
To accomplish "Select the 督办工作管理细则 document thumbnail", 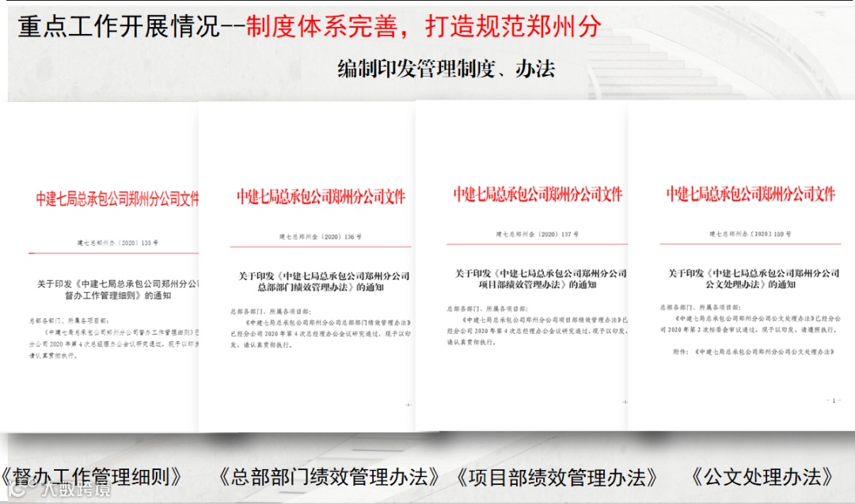I will [x=99, y=267].
